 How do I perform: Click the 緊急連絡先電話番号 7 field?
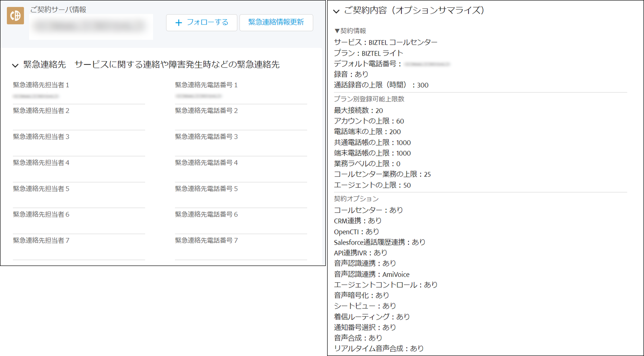pos(241,248)
